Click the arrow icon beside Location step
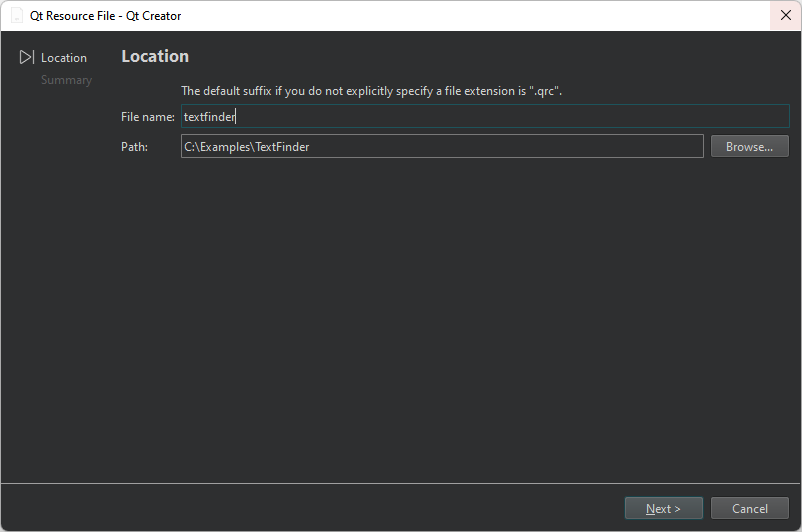This screenshot has height=532, width=802. (27, 58)
